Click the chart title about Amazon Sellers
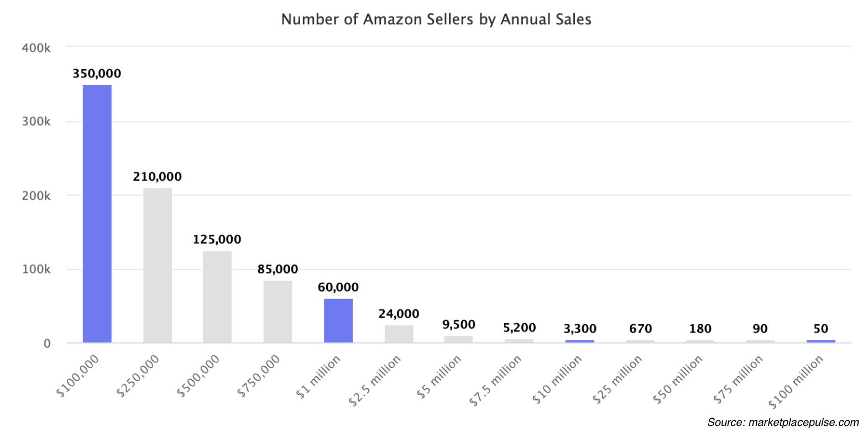 [436, 19]
